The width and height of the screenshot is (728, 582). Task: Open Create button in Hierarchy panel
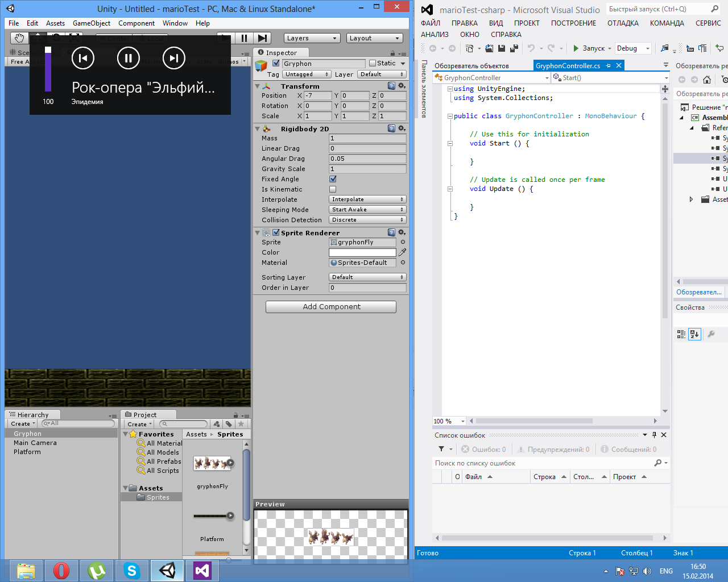23,424
